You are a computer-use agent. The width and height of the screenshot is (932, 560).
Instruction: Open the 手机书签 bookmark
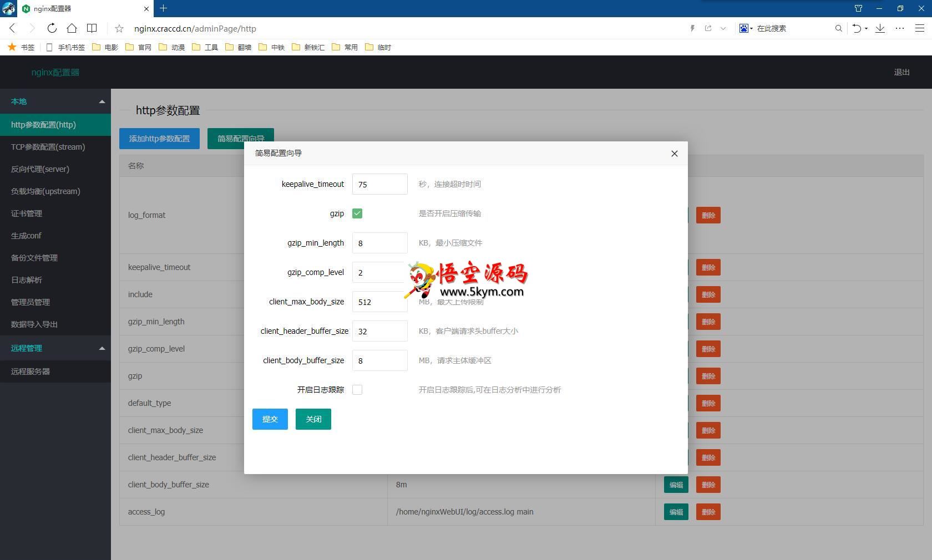pyautogui.click(x=65, y=47)
